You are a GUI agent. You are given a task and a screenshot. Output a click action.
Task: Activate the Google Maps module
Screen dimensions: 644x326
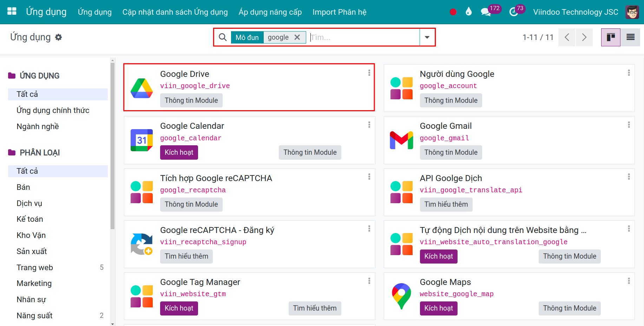(x=439, y=308)
